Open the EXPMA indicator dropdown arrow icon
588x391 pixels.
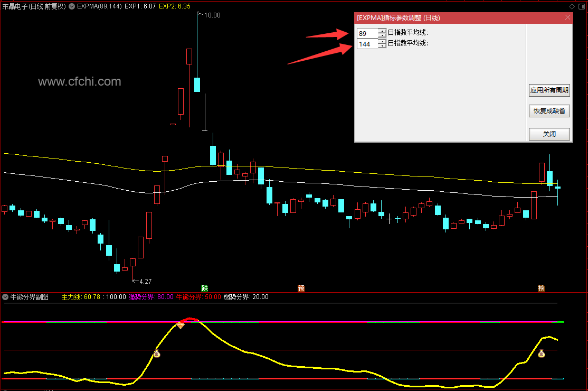pyautogui.click(x=72, y=6)
